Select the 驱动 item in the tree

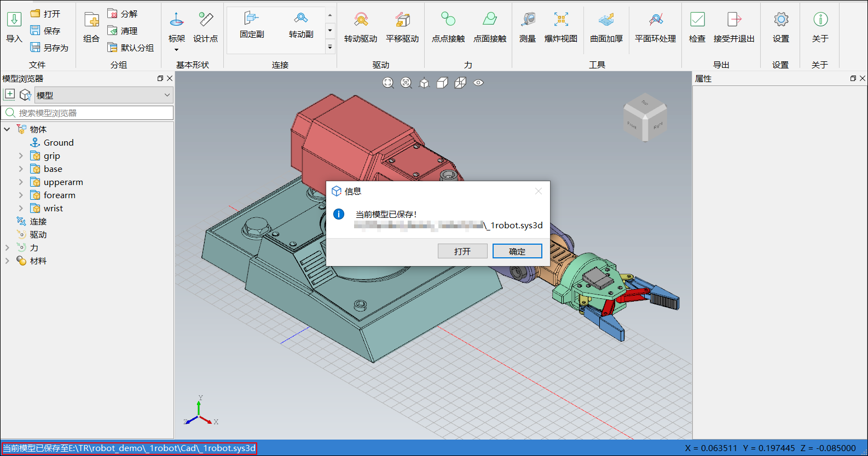38,235
